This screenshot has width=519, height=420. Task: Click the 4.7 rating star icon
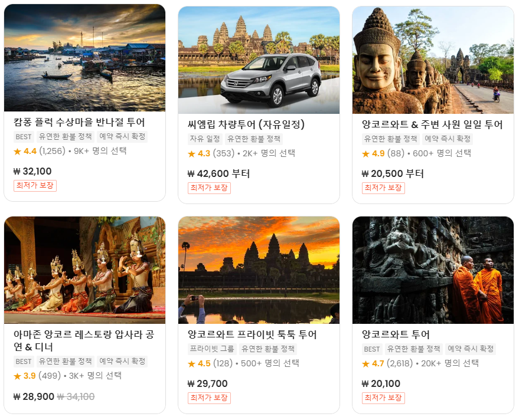coord(365,364)
